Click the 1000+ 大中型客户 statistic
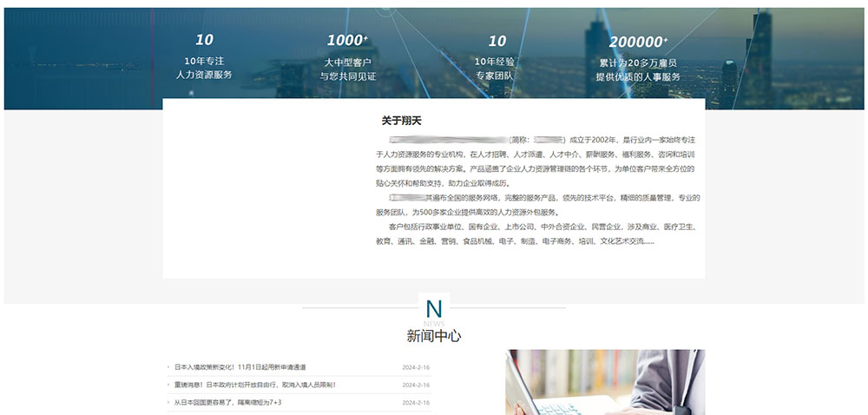Image resolution: width=868 pixels, height=415 pixels. tap(347, 56)
